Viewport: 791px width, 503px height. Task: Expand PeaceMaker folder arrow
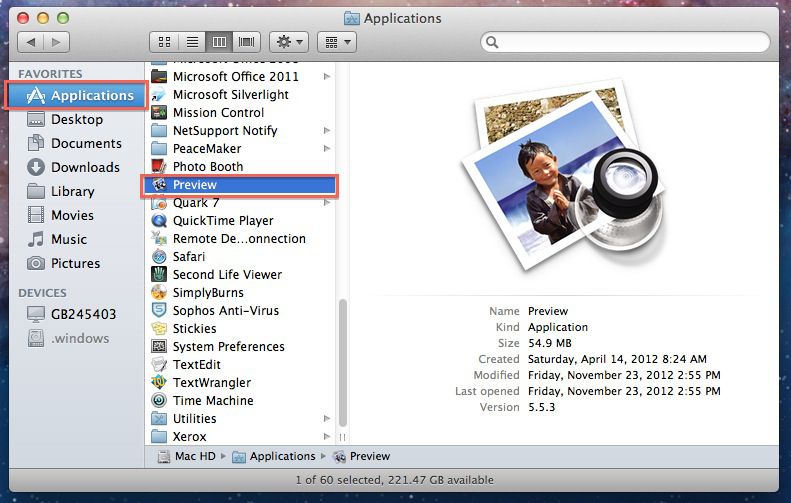pyautogui.click(x=327, y=149)
